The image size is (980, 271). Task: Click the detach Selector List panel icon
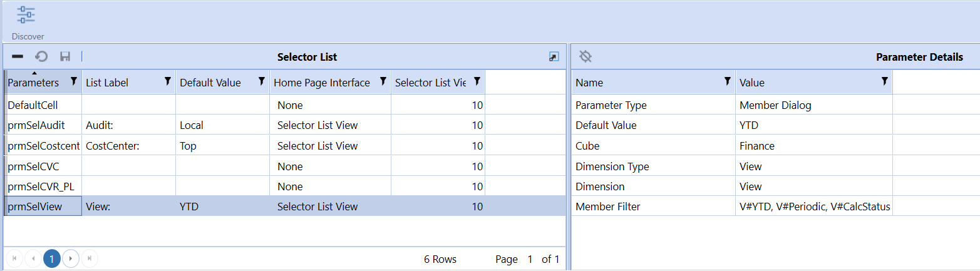click(554, 57)
